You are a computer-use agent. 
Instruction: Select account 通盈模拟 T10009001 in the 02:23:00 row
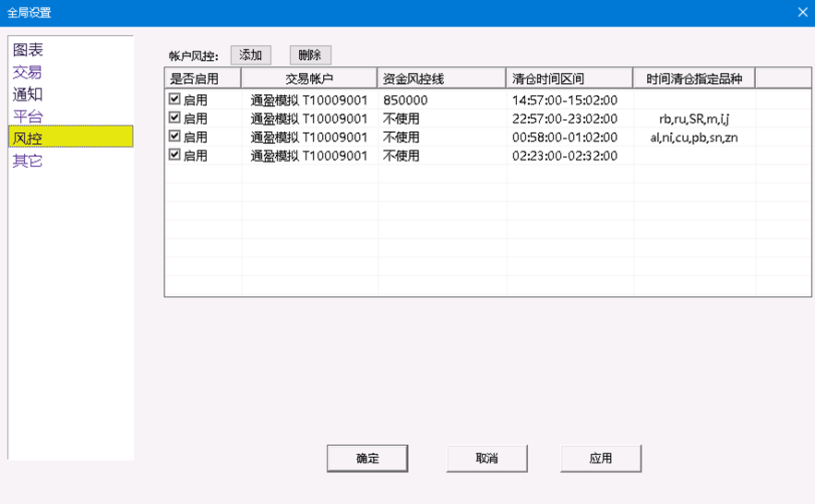[309, 156]
